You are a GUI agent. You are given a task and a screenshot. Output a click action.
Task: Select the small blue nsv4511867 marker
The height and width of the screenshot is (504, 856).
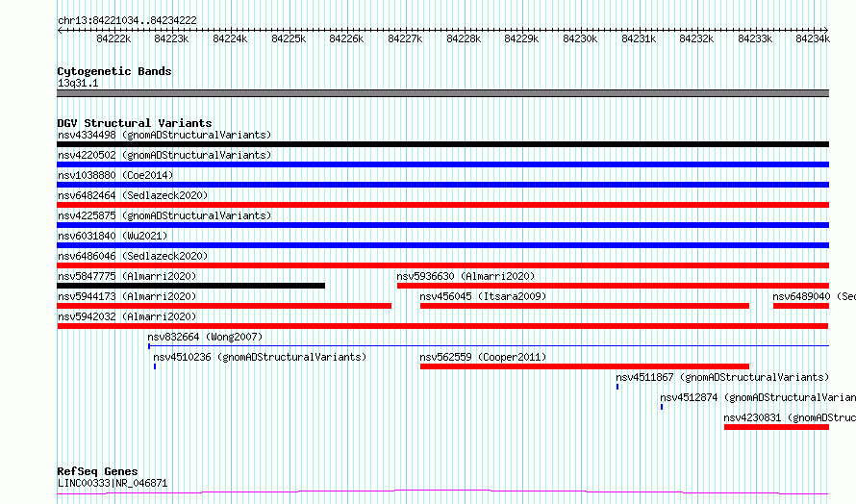click(617, 387)
